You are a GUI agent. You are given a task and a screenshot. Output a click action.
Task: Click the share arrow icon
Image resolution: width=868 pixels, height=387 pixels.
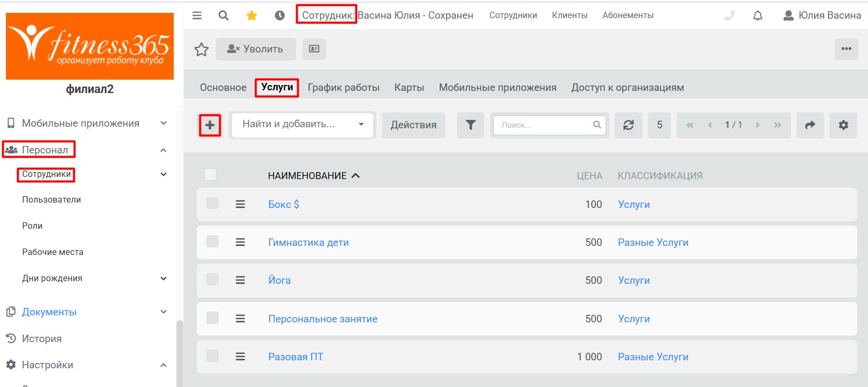coord(810,125)
